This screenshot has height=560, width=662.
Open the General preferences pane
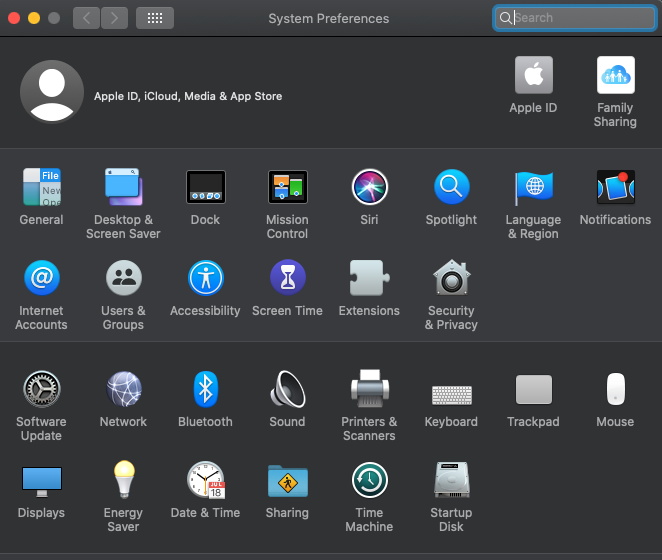pyautogui.click(x=41, y=187)
